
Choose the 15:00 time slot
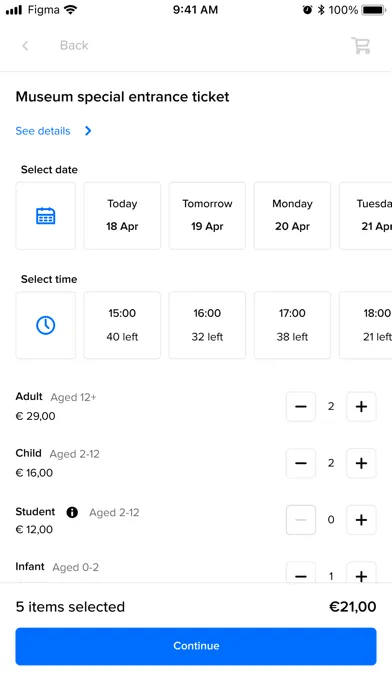coord(122,325)
